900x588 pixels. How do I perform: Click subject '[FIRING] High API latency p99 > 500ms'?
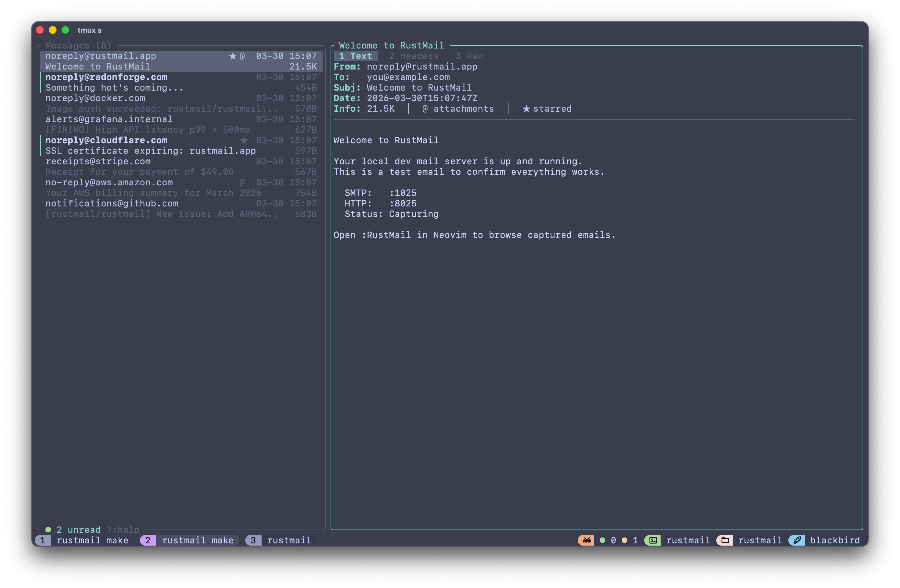(x=147, y=130)
